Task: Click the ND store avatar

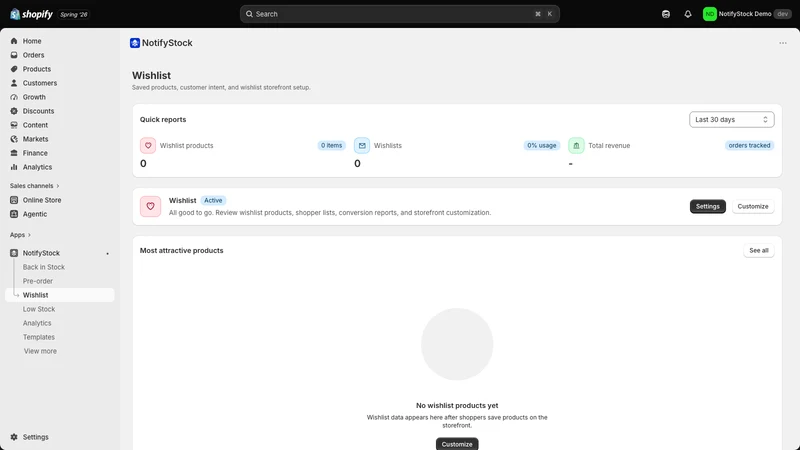Action: tap(709, 14)
